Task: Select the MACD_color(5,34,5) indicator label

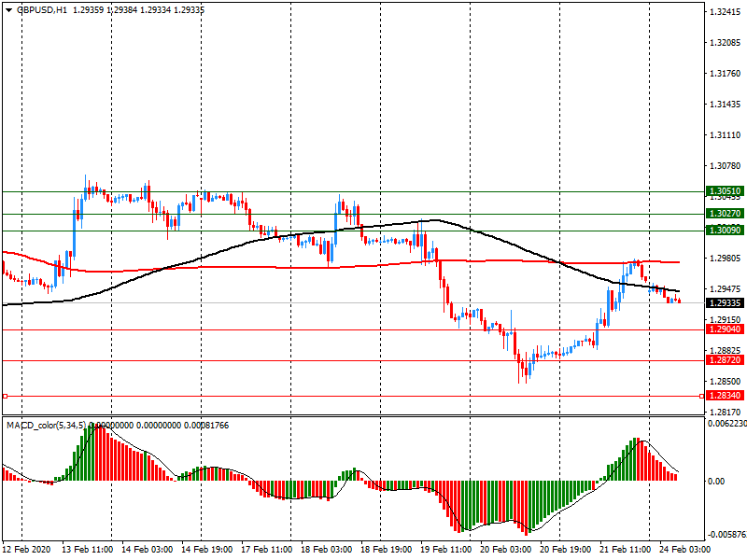Action: [47, 426]
